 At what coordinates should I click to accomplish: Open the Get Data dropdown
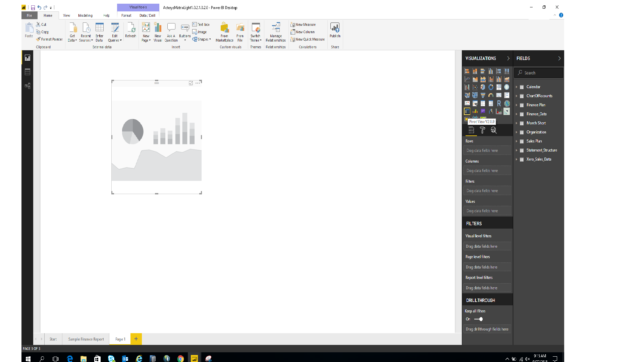[x=72, y=32]
